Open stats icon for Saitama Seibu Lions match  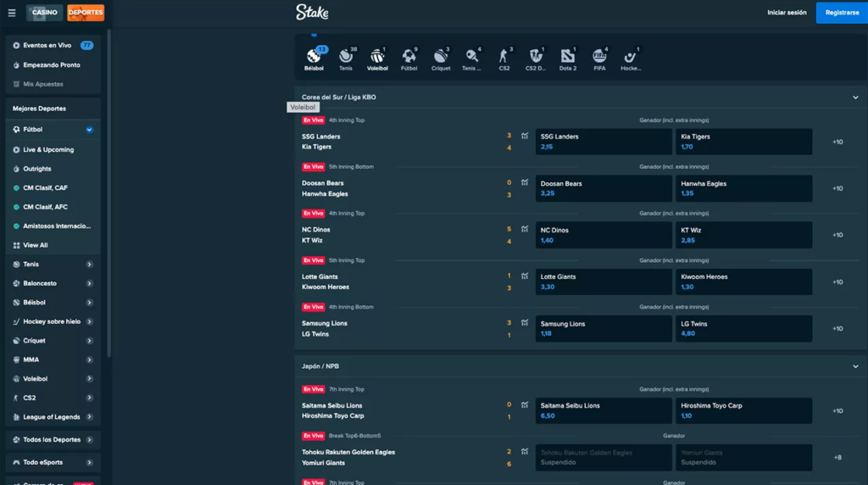(x=524, y=404)
